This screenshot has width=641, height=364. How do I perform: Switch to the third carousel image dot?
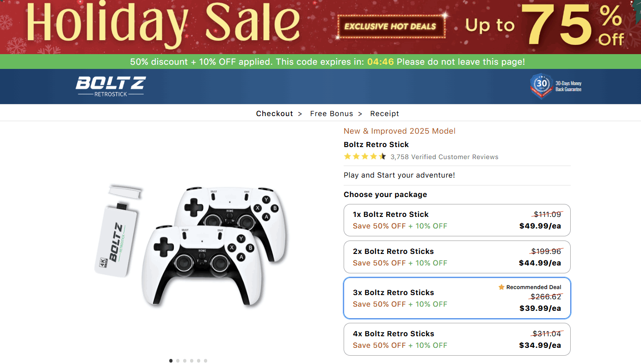point(185,361)
